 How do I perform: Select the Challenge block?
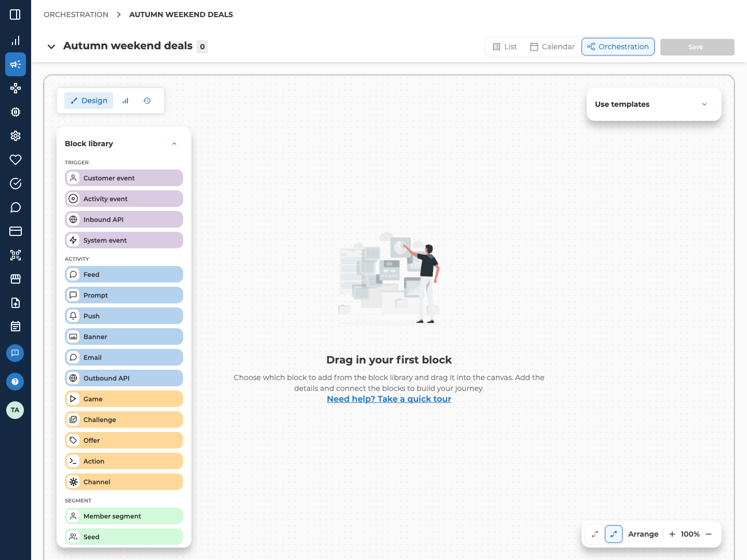click(x=124, y=419)
